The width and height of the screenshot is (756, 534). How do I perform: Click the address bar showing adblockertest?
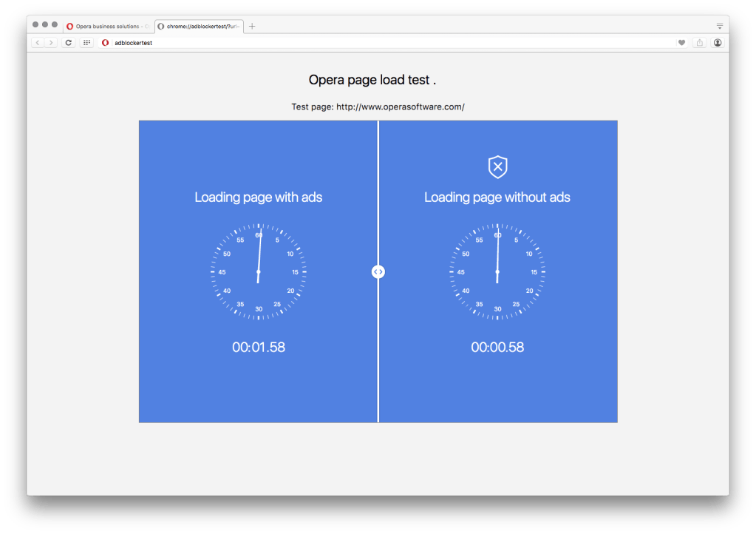tap(392, 42)
